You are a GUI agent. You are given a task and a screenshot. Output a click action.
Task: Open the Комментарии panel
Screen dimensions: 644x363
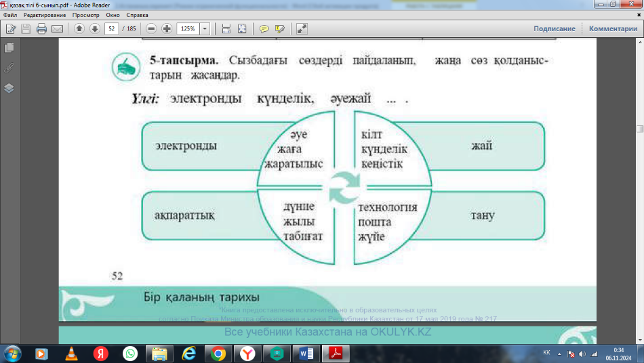(613, 28)
